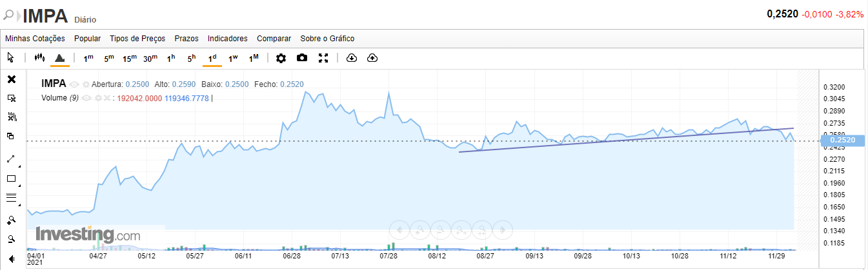
Task: Select the rectangle shape drawing tool
Action: pos(11,178)
